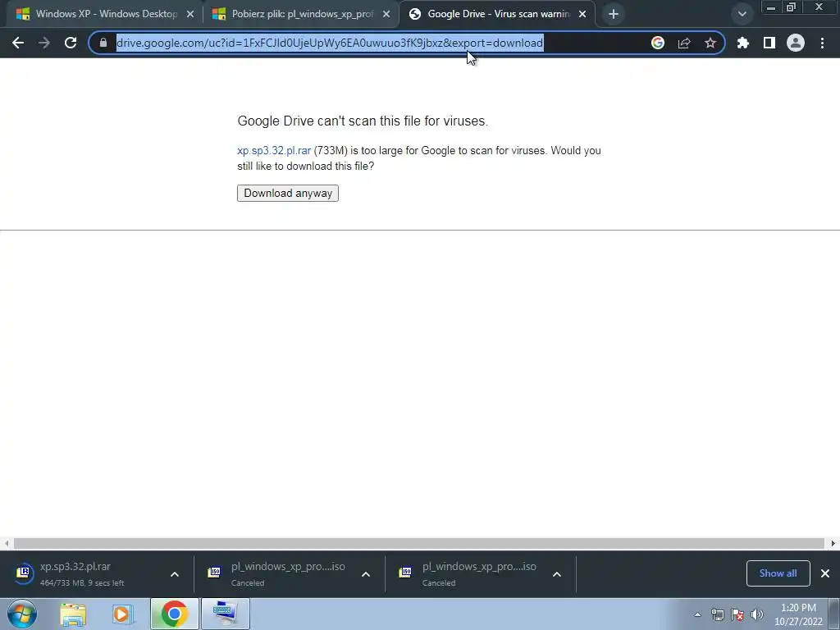Click Download anyway button
Screen dimensions: 840x630
coord(288,194)
